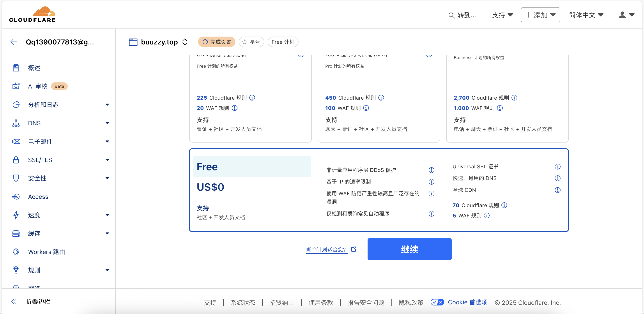This screenshot has height=314, width=644.
Task: Open the 使用条款 footer link
Action: (x=321, y=302)
